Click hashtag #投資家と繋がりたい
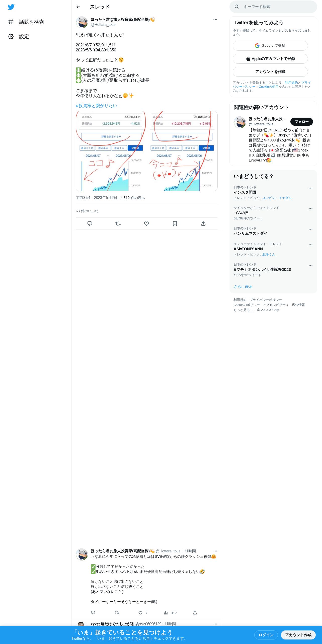The width and height of the screenshot is (322, 644). (96, 106)
